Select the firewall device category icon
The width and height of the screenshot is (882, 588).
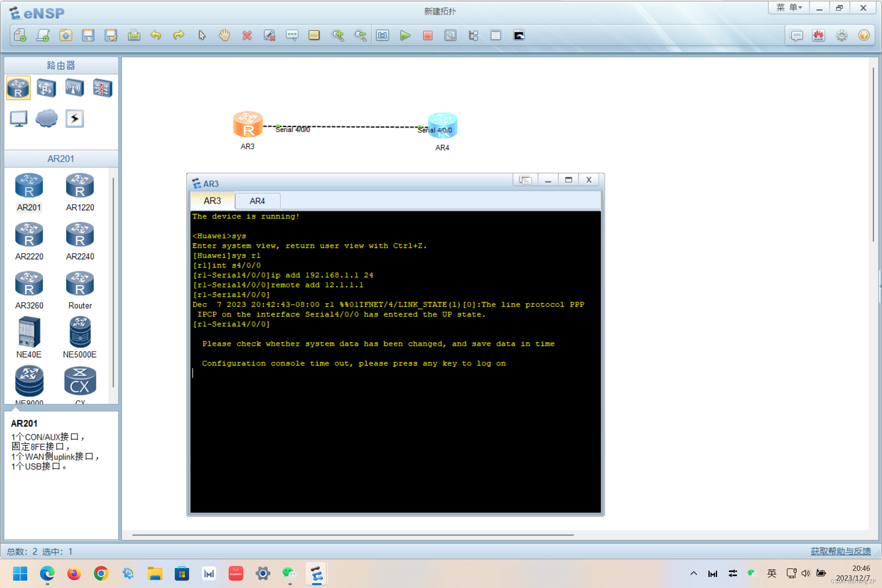[102, 88]
